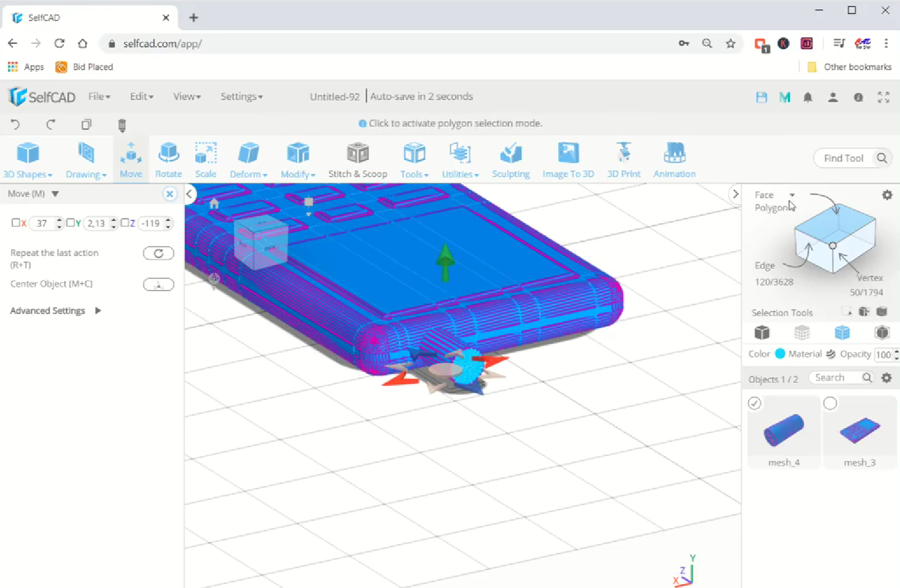Open Face selection mode dropdown

(x=792, y=195)
